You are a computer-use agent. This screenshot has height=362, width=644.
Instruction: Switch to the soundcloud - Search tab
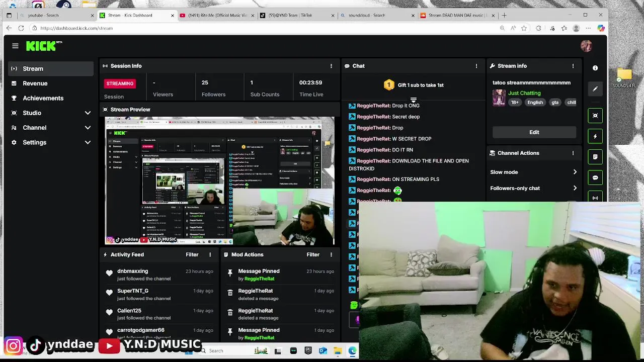click(376, 15)
